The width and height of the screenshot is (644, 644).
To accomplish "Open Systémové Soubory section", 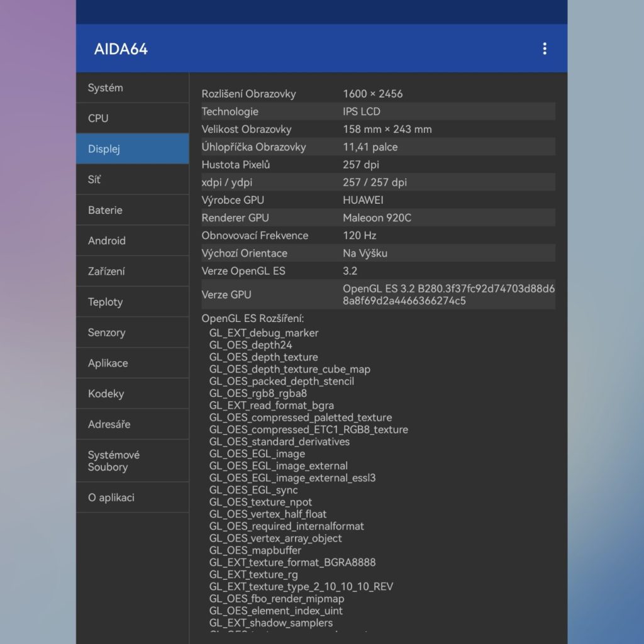I will point(132,461).
